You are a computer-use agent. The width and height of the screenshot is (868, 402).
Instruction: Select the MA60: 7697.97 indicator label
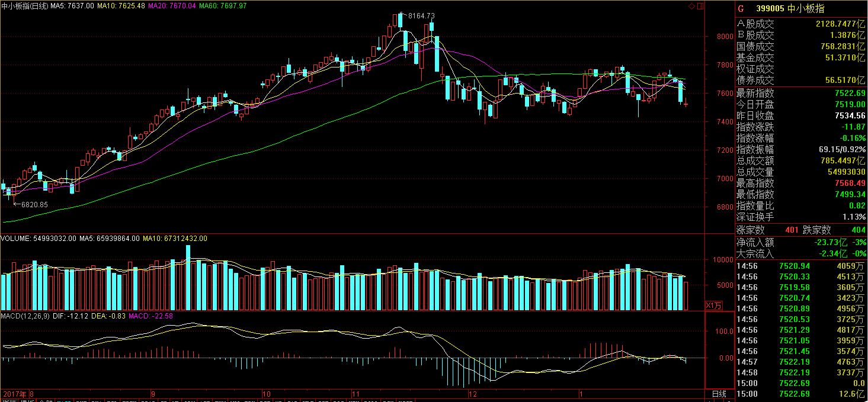point(223,5)
